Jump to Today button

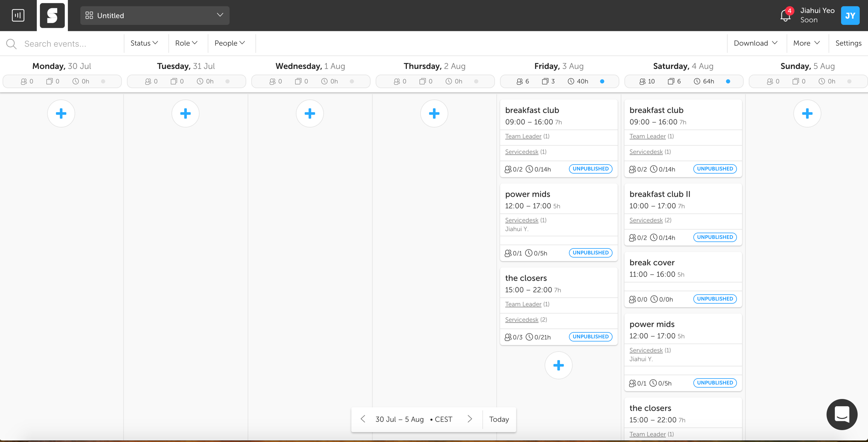(499, 419)
